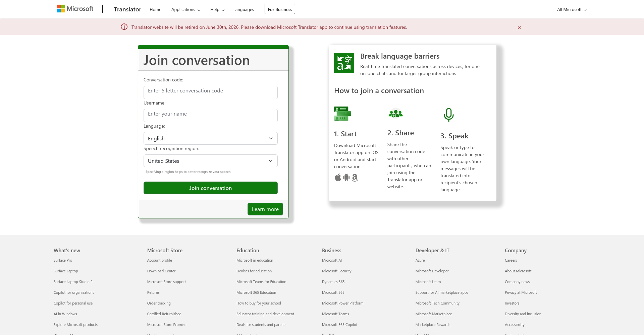Click the Amazon store icon
The height and width of the screenshot is (335, 644).
point(355,178)
